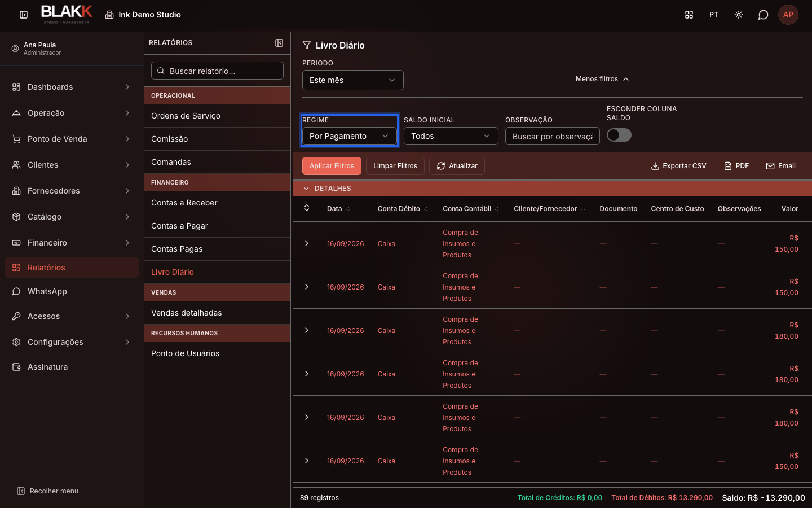This screenshot has height=508, width=812.
Task: Send report via Email button
Action: tap(780, 166)
